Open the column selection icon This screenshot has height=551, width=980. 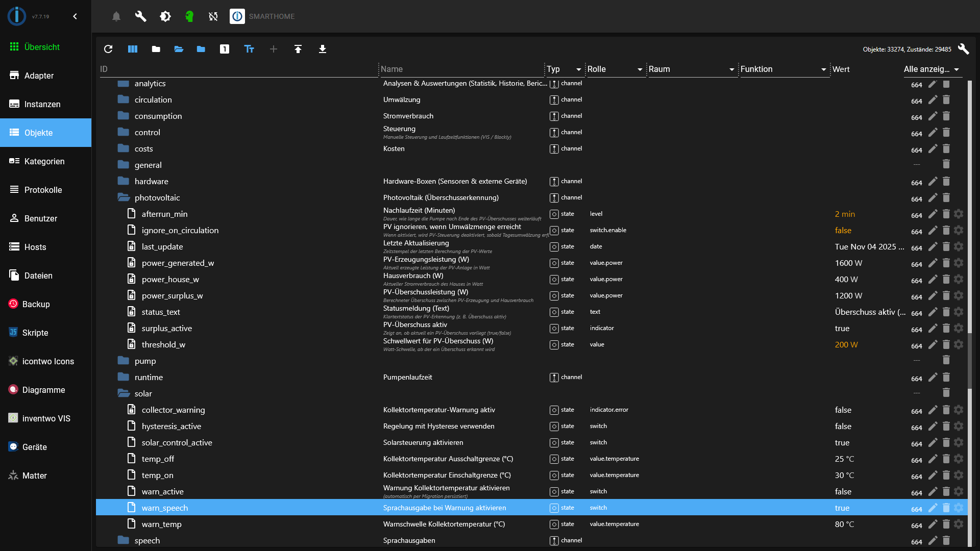click(133, 49)
